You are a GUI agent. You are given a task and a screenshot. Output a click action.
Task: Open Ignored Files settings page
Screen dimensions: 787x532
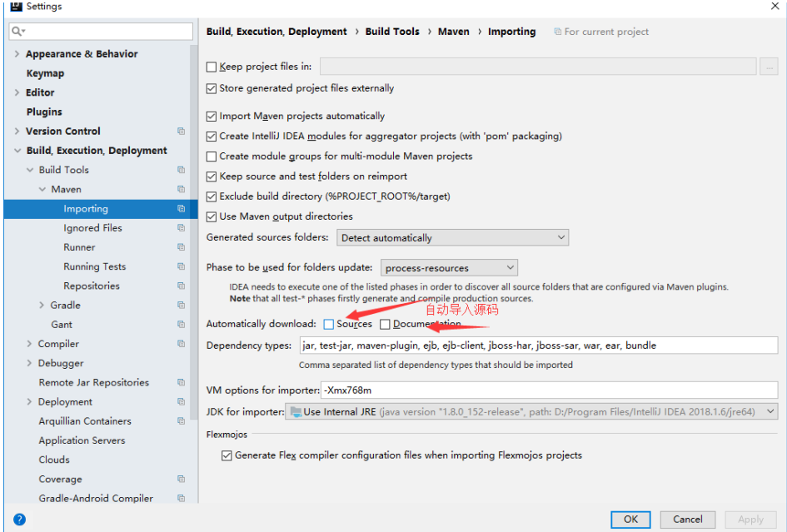(x=92, y=228)
